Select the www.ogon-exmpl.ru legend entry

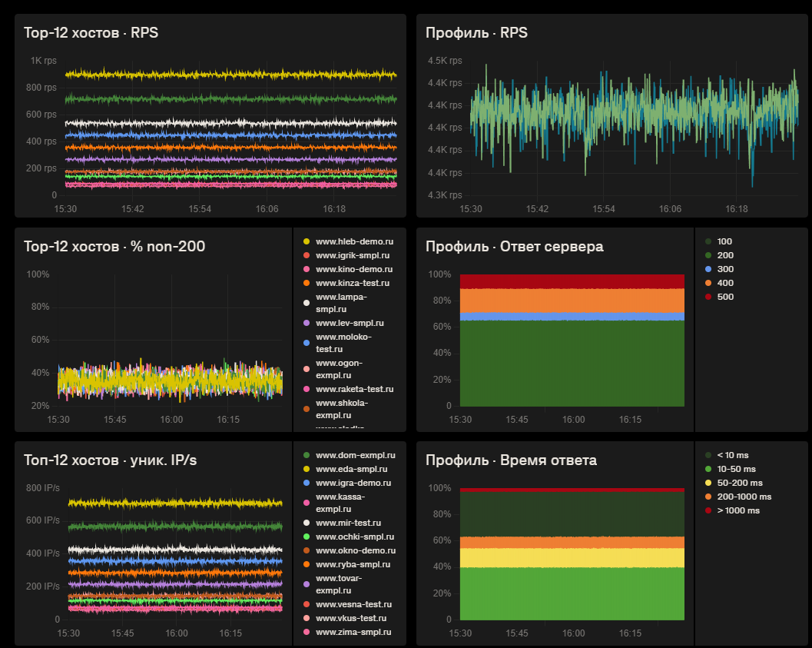click(x=339, y=369)
